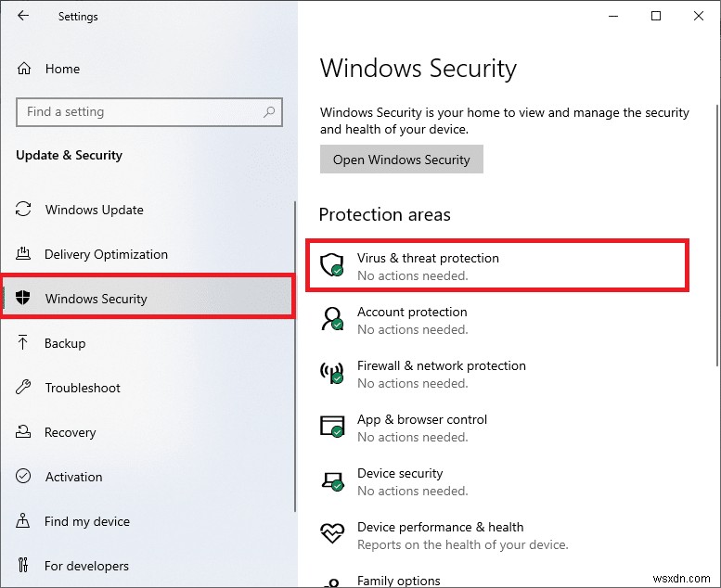Open the Activation page
Image resolution: width=721 pixels, height=588 pixels.
coord(73,477)
